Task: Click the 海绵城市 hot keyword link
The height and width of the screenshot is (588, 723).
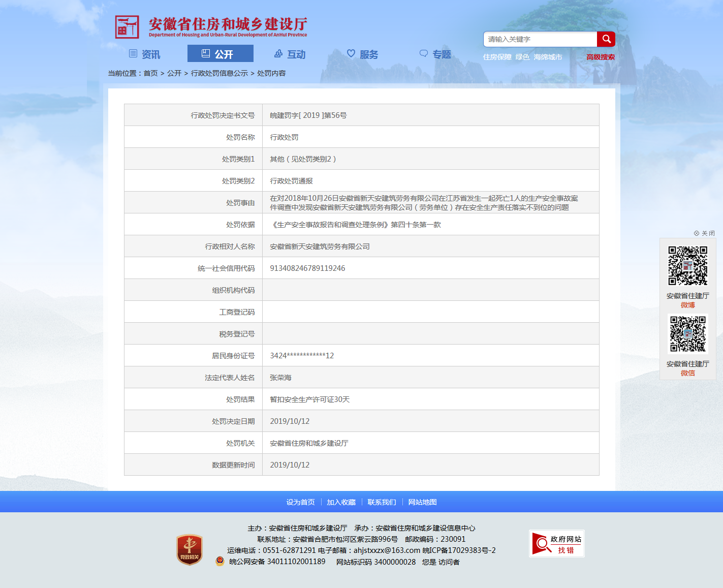Action: point(548,57)
